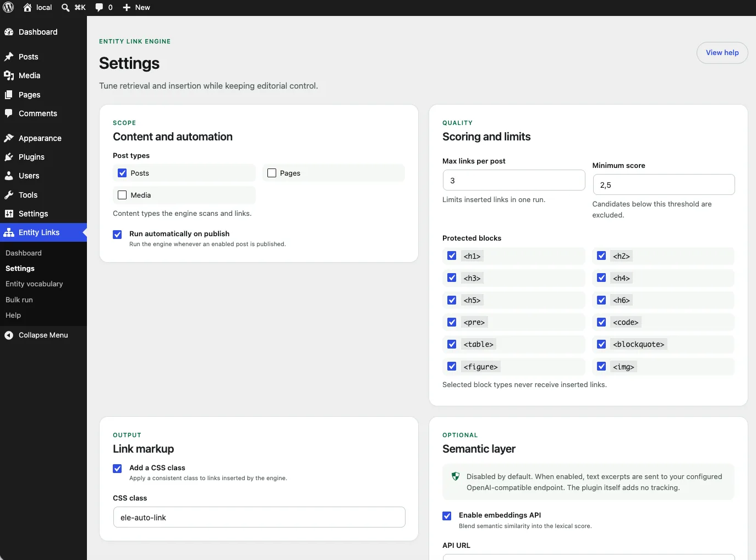756x560 pixels.
Task: Click the plus icon for New
Action: pos(127,7)
